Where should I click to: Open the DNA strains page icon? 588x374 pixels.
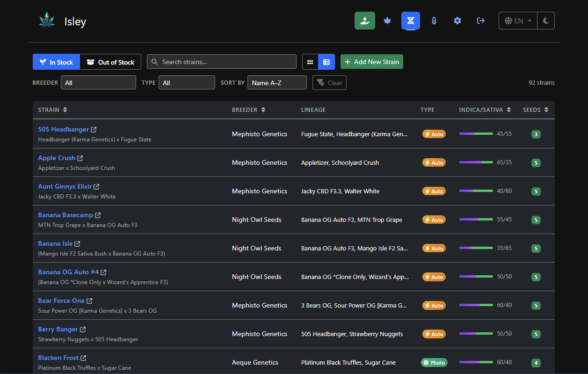(410, 21)
